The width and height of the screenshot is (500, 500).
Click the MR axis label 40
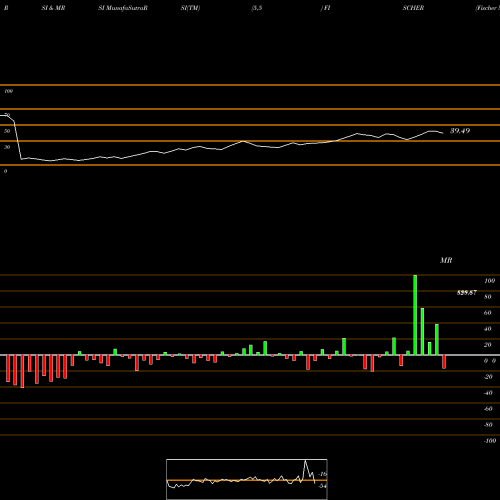point(488,329)
